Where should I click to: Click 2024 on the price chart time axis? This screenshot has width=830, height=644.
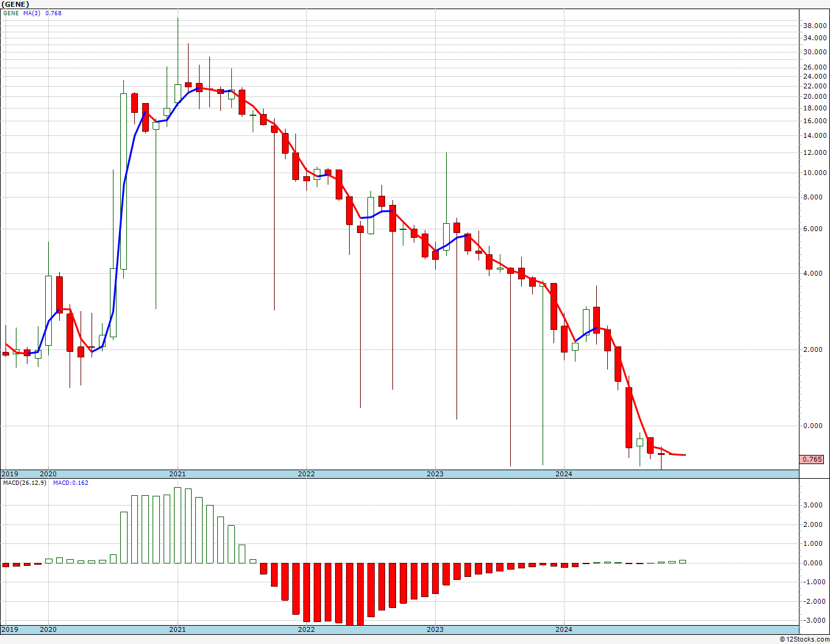tap(564, 474)
